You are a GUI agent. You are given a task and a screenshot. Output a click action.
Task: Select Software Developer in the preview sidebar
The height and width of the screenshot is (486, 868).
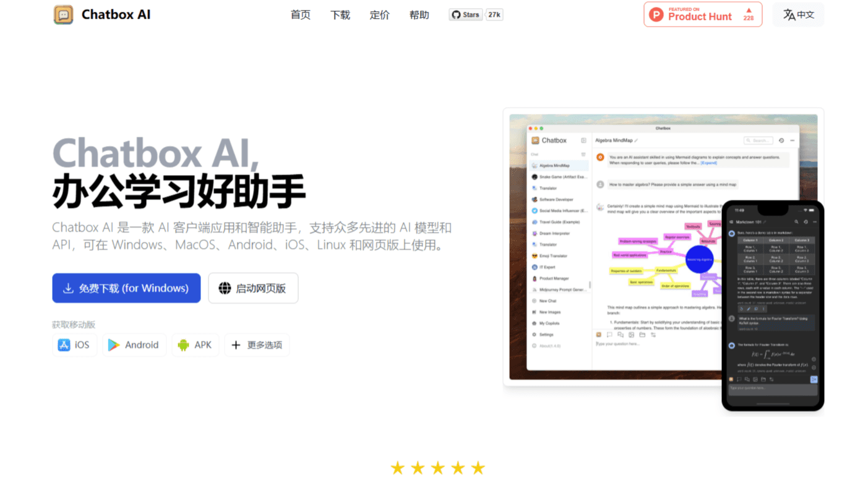[x=559, y=200]
